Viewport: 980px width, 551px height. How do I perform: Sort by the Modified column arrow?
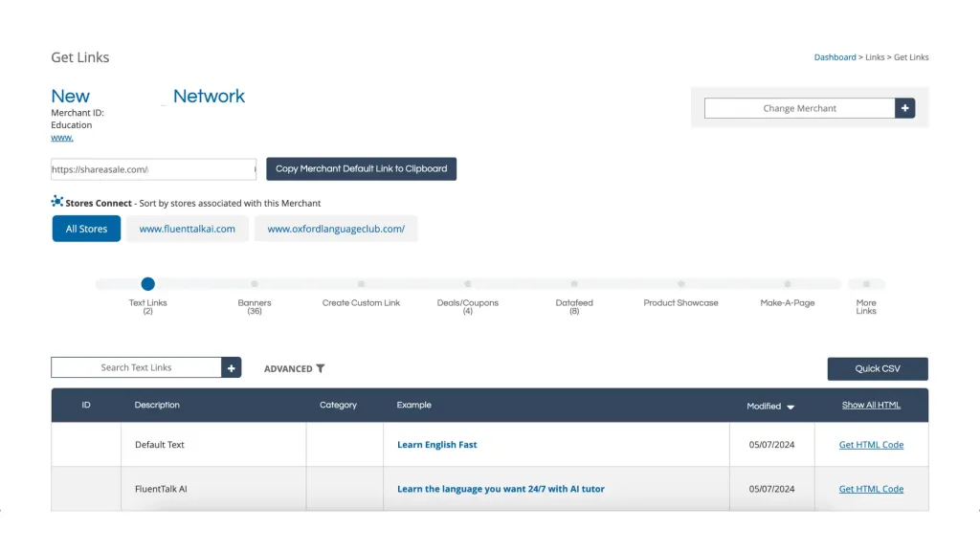pos(790,407)
